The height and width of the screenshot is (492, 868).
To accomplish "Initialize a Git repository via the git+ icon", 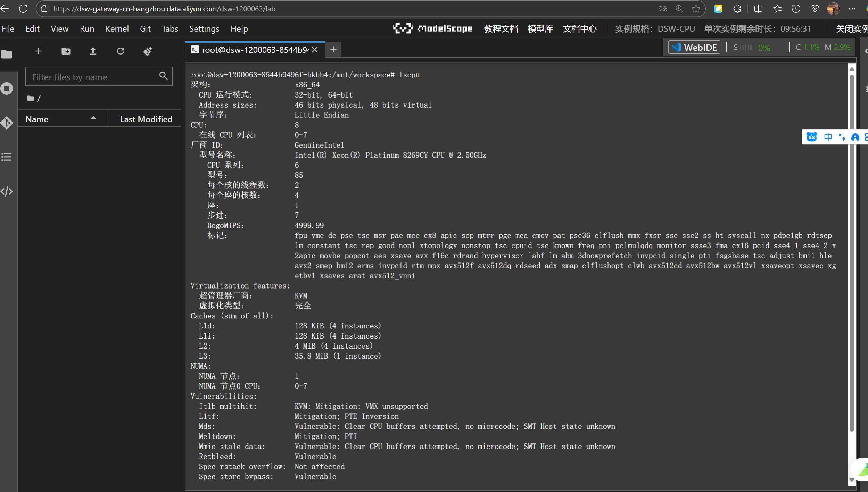I will click(148, 51).
